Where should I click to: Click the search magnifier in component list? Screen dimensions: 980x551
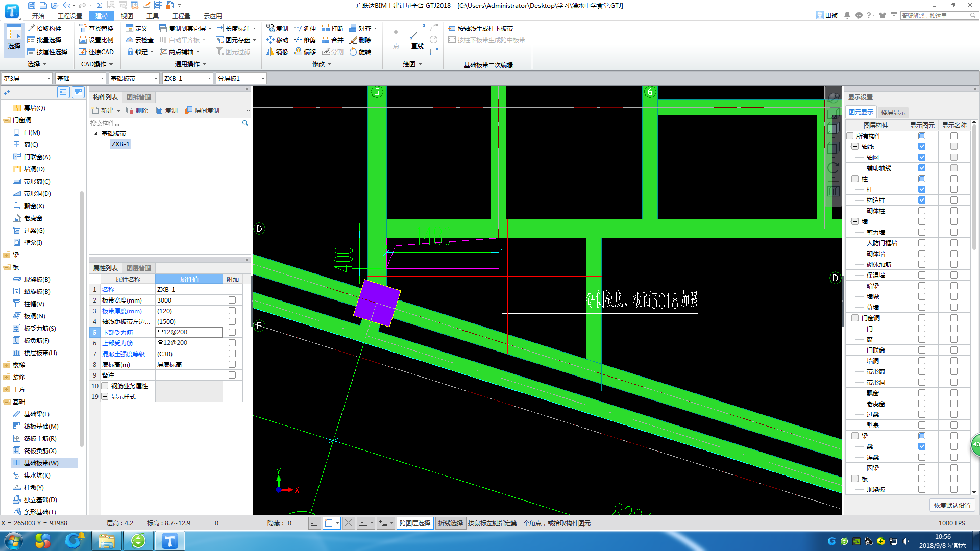(245, 123)
